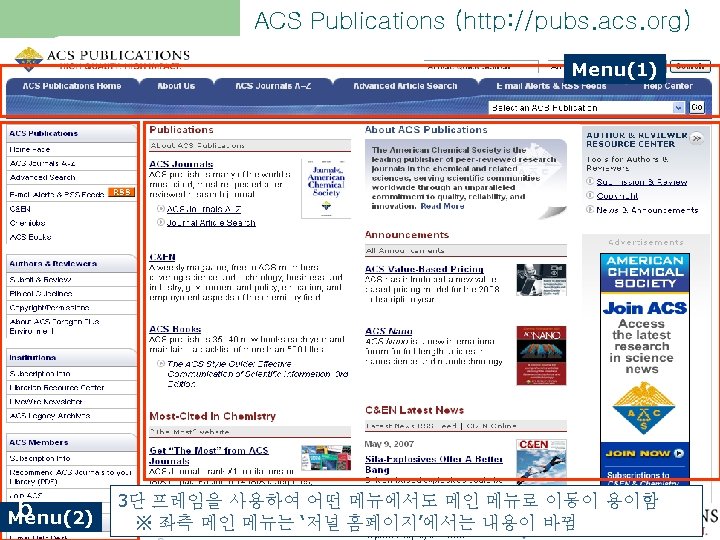The image size is (720, 540).
Task: Open Copyright link in resource center
Action: click(x=617, y=196)
